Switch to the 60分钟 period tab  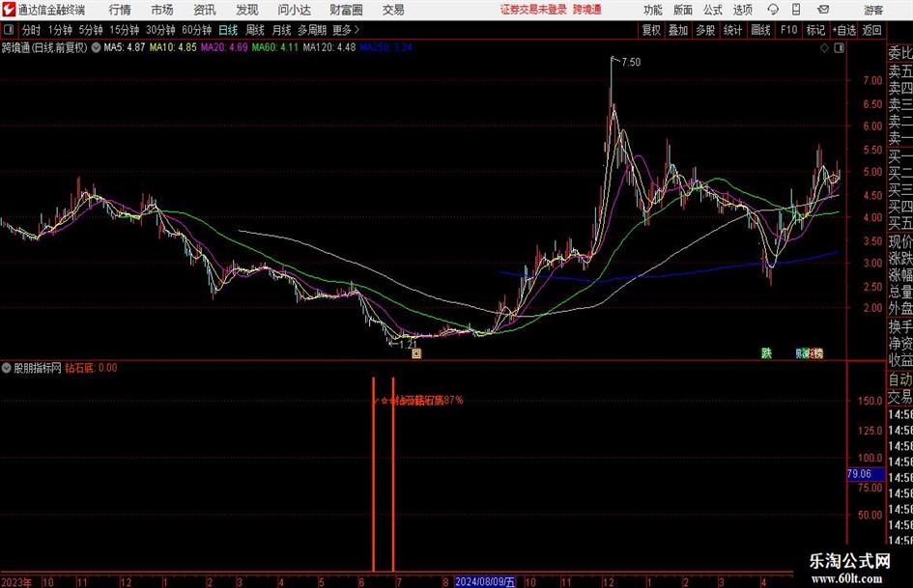click(197, 30)
